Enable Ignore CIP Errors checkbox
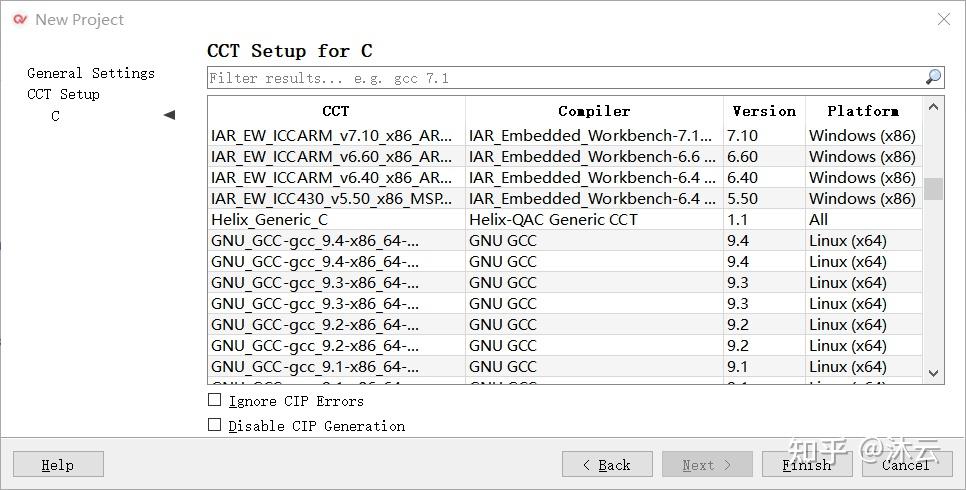 pos(214,400)
